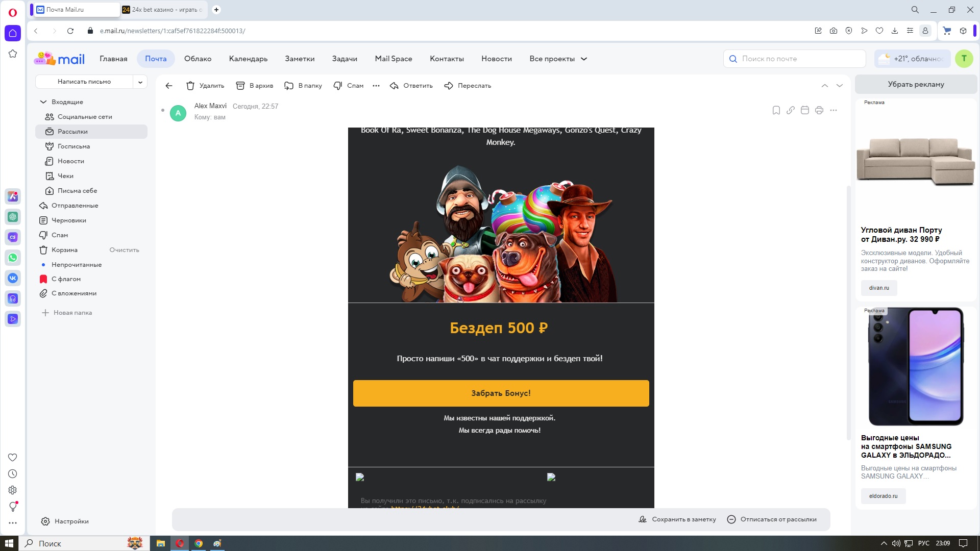Open Все проекты dropdown menu
The width and height of the screenshot is (980, 551).
[558, 59]
